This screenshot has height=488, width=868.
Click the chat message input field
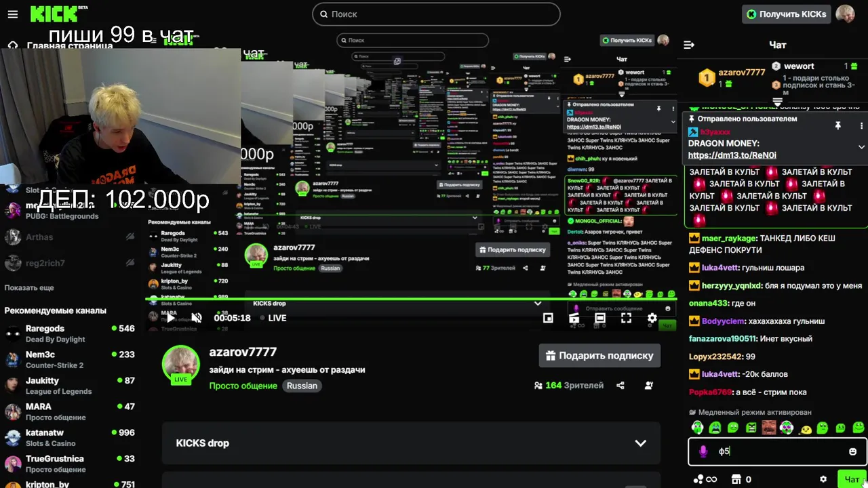(778, 451)
